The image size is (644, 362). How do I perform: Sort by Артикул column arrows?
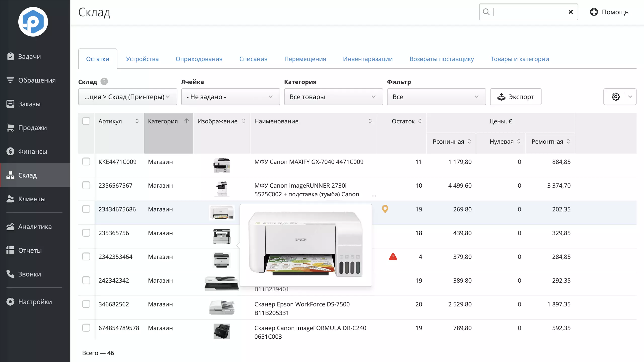(137, 121)
